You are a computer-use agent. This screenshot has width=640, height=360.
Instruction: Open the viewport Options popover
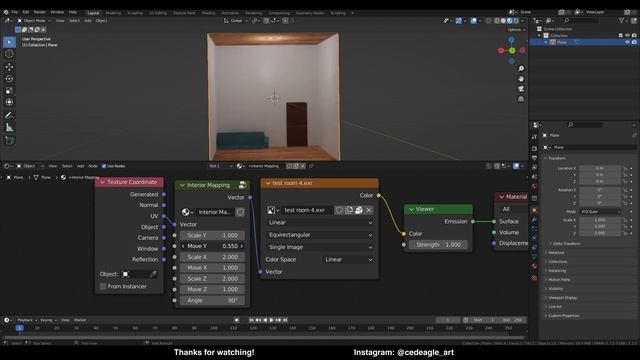pyautogui.click(x=516, y=30)
